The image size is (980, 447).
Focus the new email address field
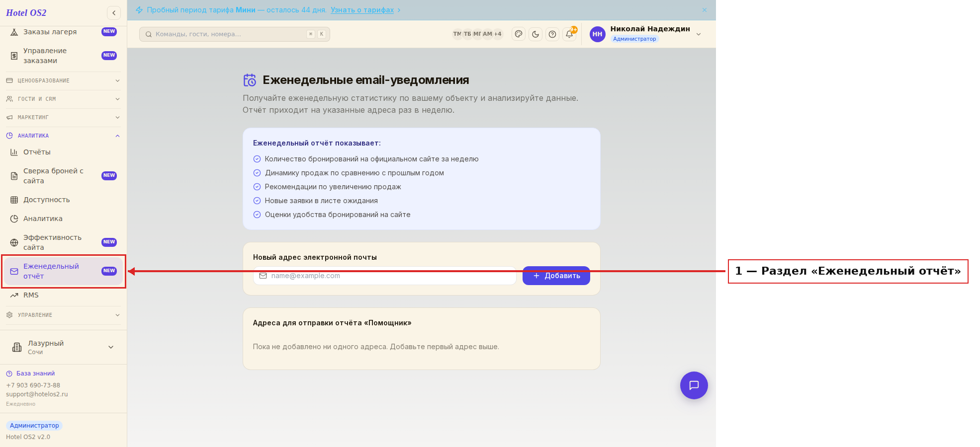click(385, 276)
